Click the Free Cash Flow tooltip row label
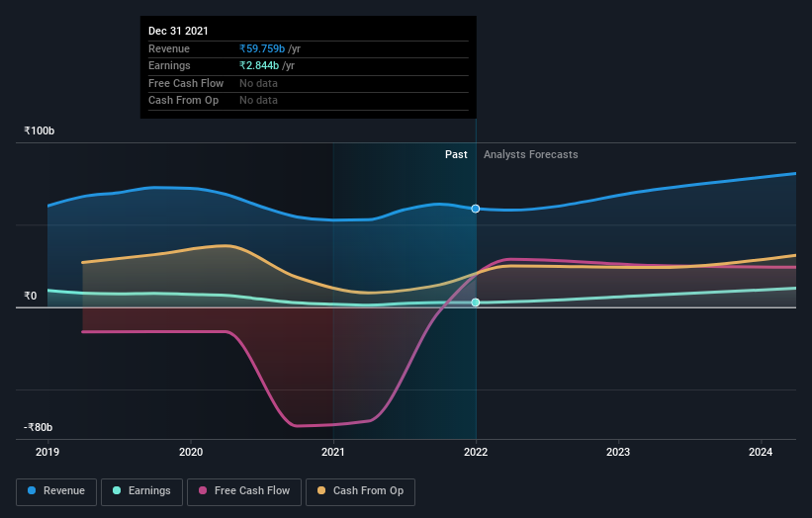Image resolution: width=812 pixels, height=518 pixels. click(x=186, y=83)
